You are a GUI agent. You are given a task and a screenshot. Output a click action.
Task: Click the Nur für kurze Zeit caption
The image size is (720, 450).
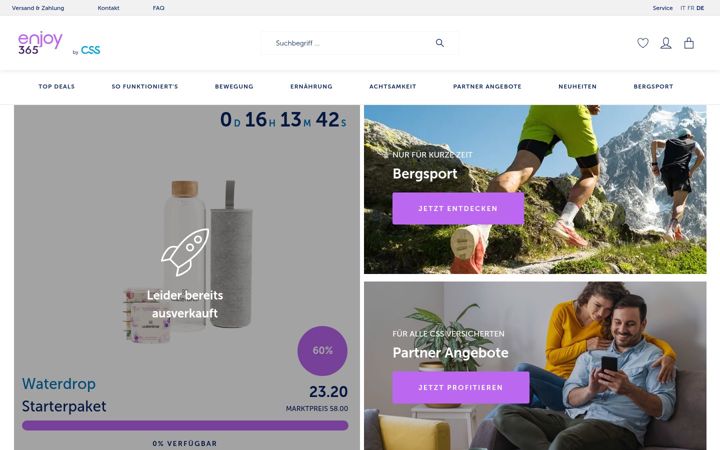coord(432,155)
